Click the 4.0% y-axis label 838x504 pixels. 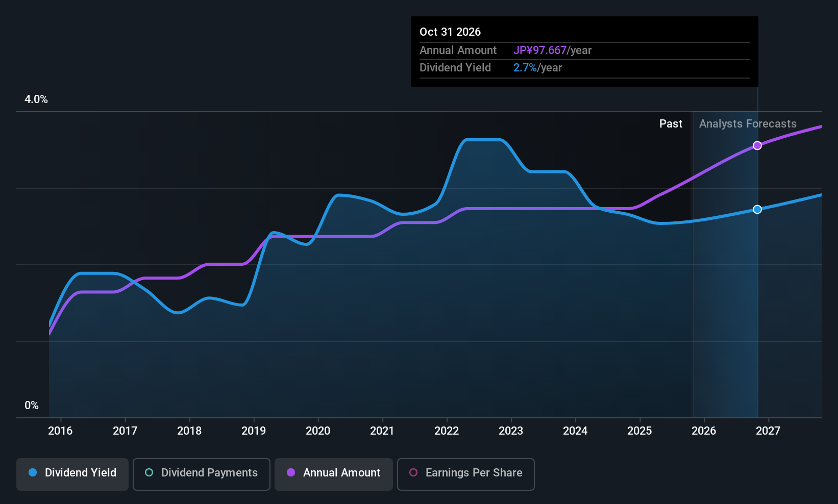coord(36,99)
